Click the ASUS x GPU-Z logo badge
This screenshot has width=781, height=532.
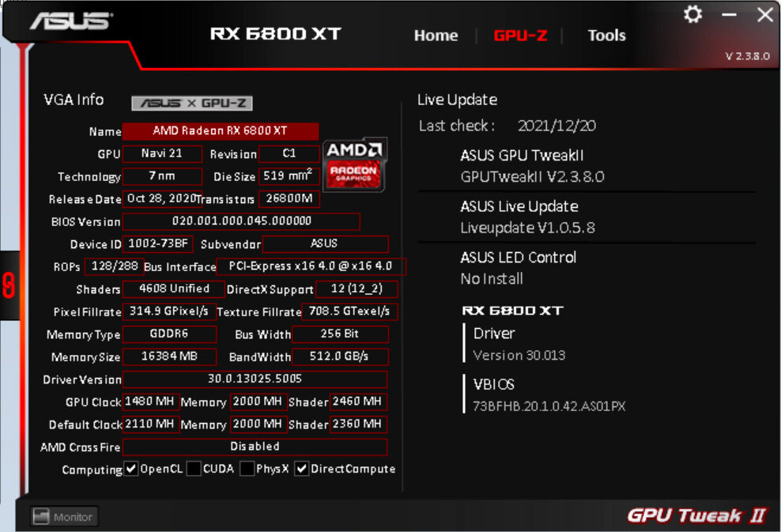(x=191, y=103)
